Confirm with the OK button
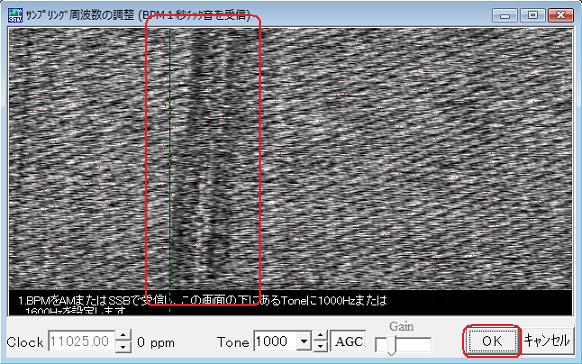The image size is (582, 364). (x=492, y=341)
